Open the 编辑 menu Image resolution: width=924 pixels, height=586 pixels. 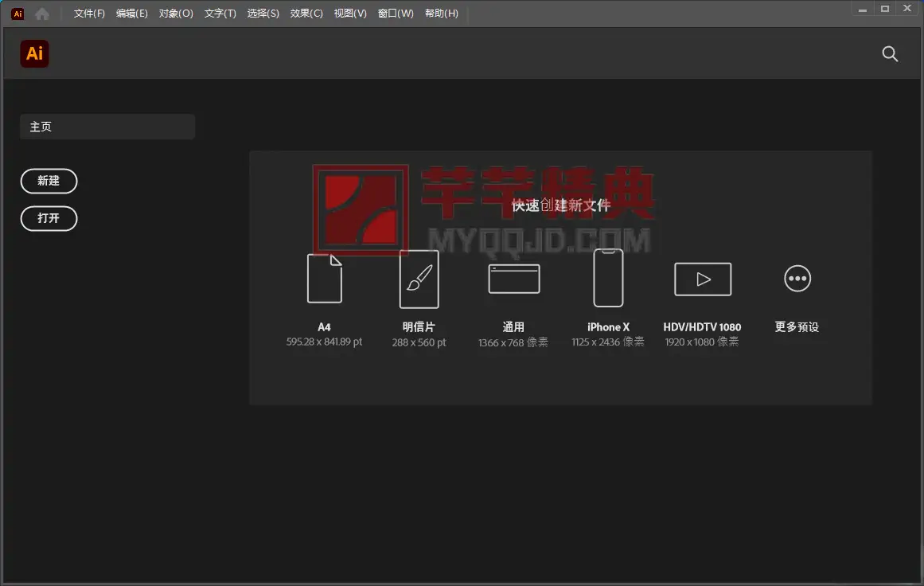[131, 13]
